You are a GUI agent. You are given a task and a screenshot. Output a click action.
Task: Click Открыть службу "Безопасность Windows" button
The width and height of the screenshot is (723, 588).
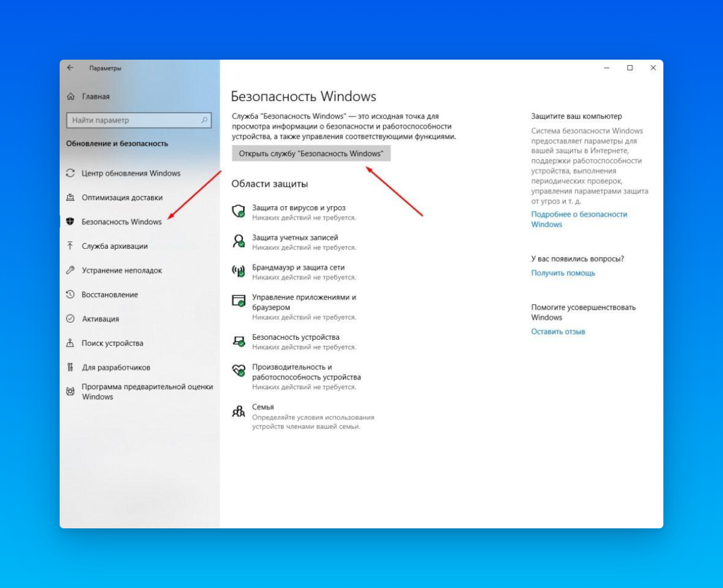(x=311, y=154)
